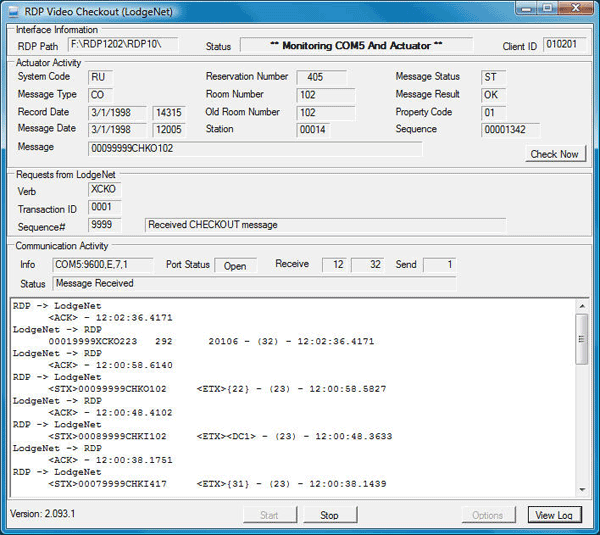Click the Sequence field 00001342
Screen dimensions: 600x535
click(510, 130)
